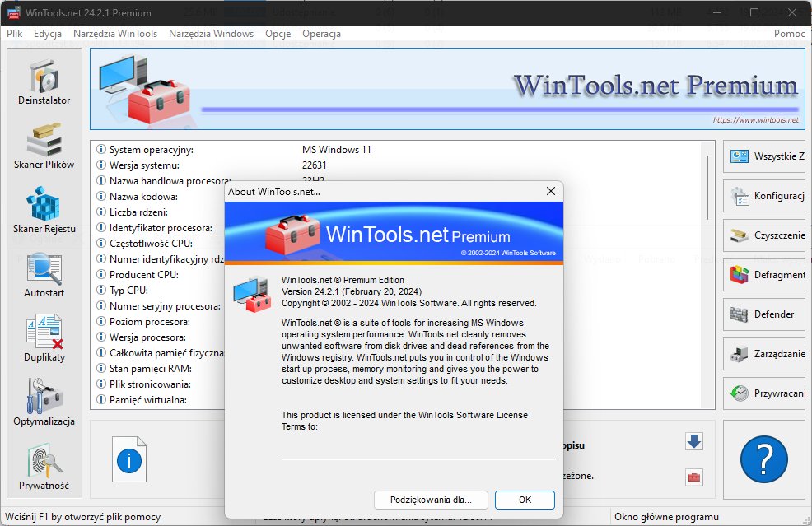Viewport: 812px width, 526px height.
Task: Click the Wszystkie Z... button
Action: (765, 156)
